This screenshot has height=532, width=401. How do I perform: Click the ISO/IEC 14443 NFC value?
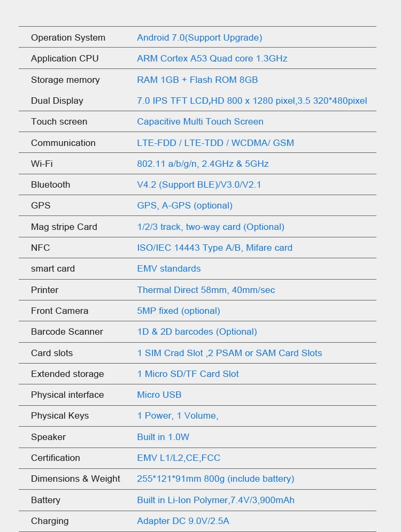[214, 248]
